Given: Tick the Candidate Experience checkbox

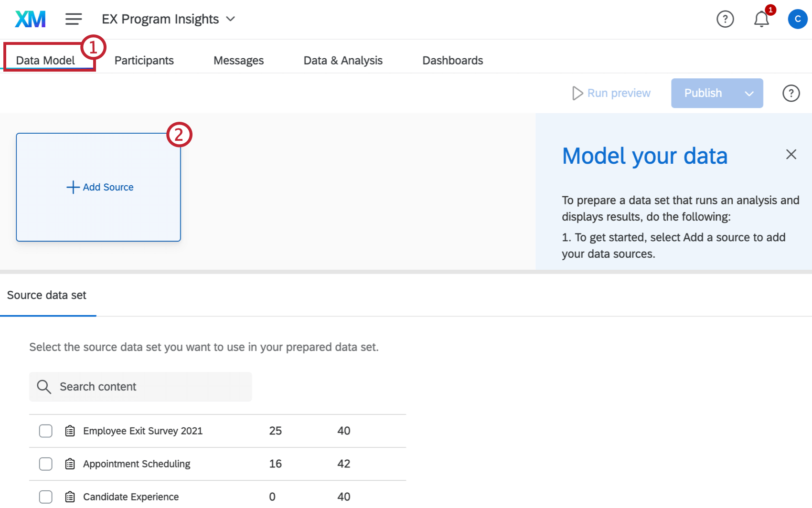Looking at the screenshot, I should coord(46,497).
